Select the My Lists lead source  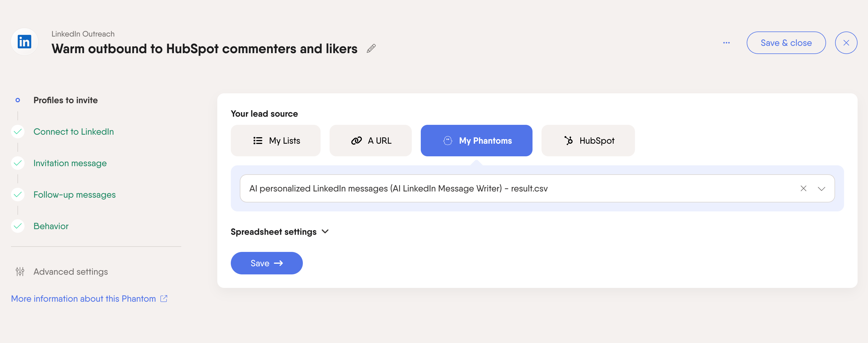click(x=275, y=141)
